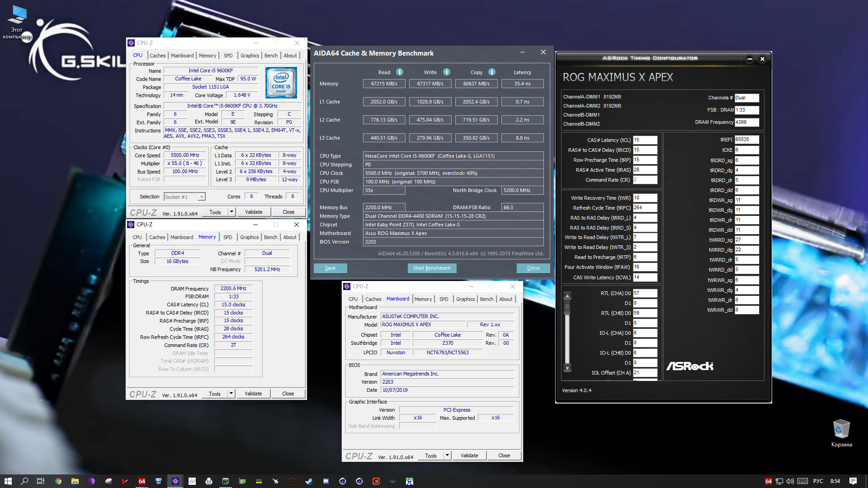Open taskbar search magnifier

(x=24, y=481)
